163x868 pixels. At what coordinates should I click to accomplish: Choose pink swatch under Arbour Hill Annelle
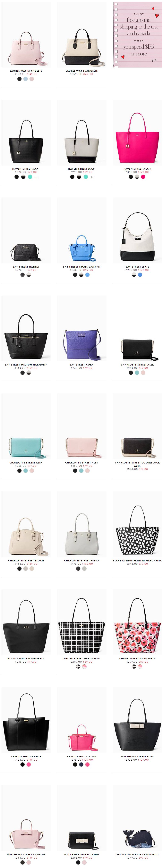point(29,765)
